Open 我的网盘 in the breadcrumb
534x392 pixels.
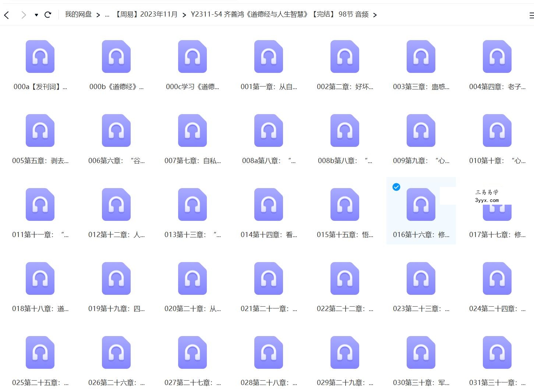tap(78, 14)
